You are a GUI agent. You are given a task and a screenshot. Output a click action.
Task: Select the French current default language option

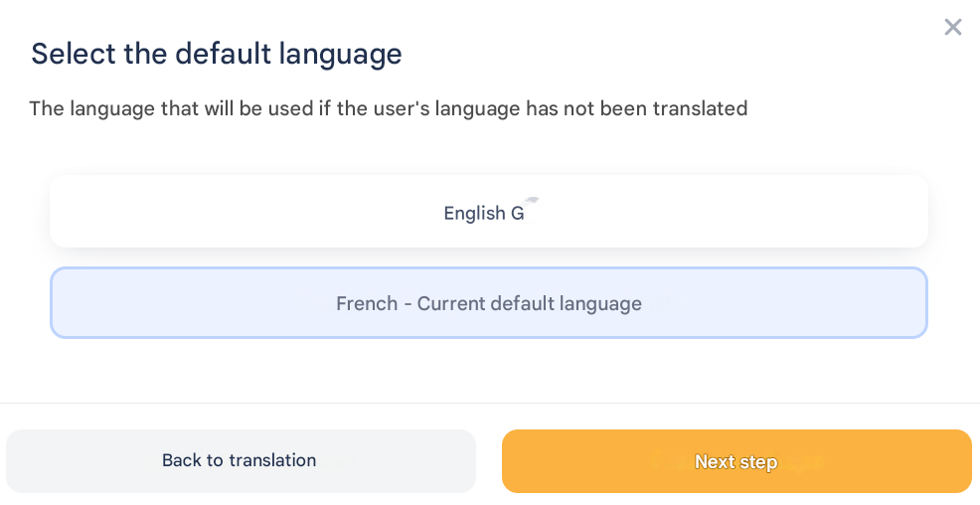488,303
